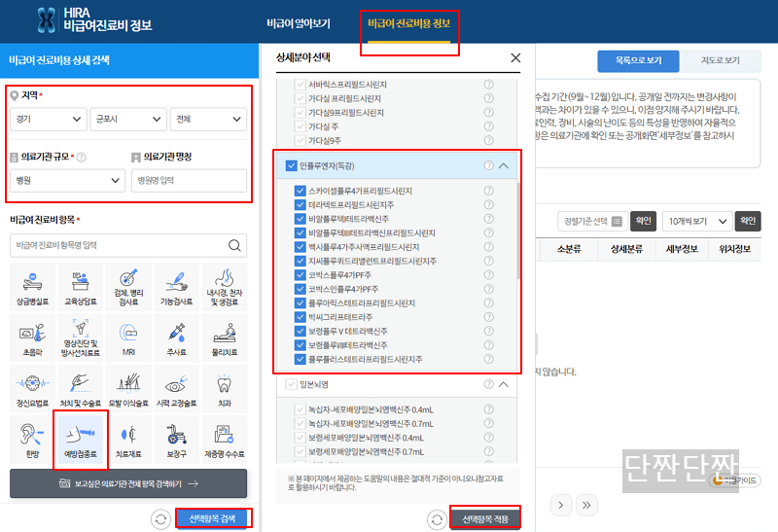Choose the 초음파 category icon

click(x=32, y=337)
